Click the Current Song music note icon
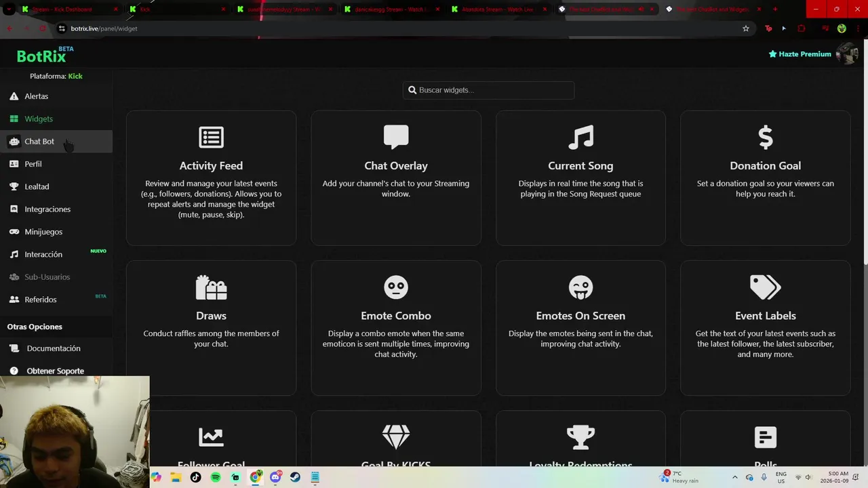The width and height of the screenshot is (868, 488). (x=580, y=137)
